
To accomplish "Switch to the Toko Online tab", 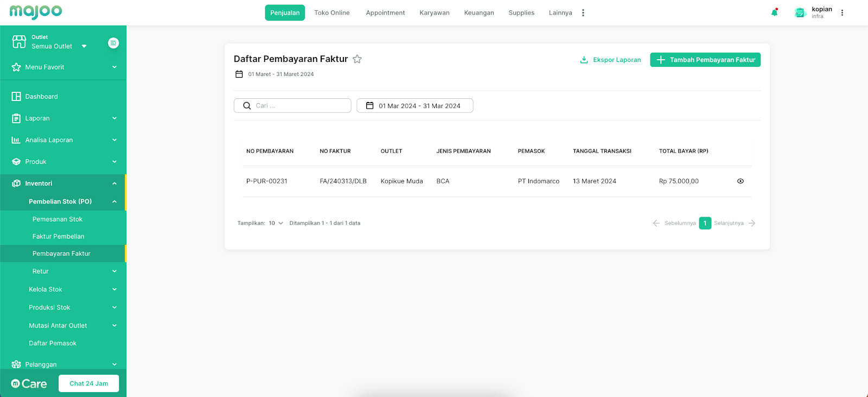I will click(x=332, y=12).
